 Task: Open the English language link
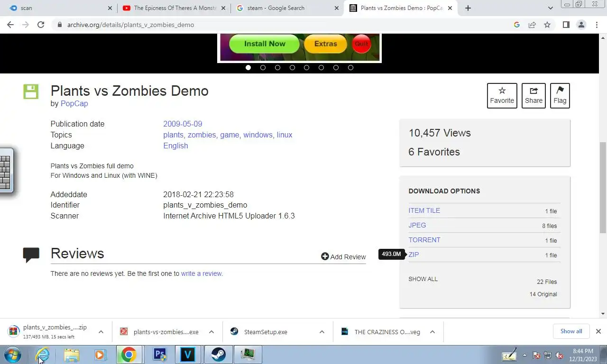(x=175, y=146)
